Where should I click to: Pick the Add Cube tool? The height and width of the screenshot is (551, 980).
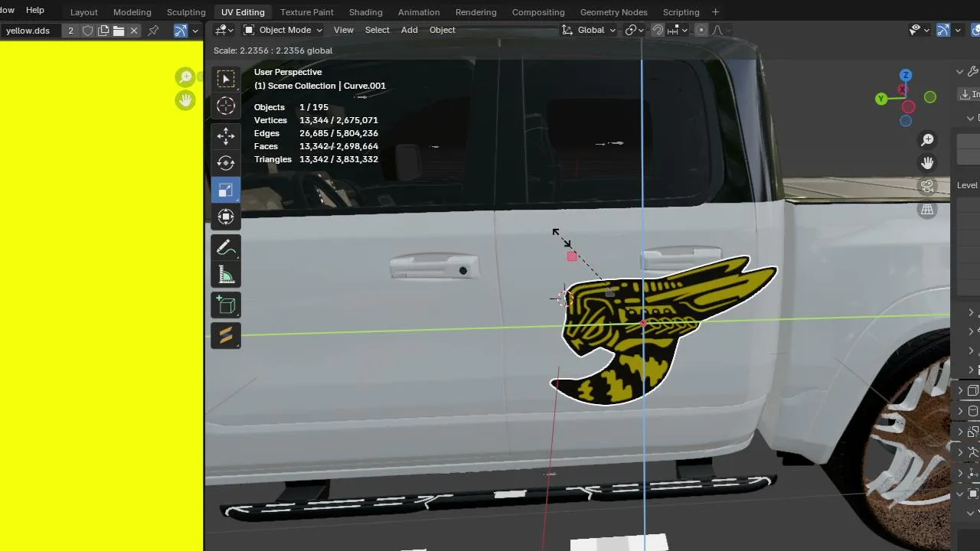226,305
